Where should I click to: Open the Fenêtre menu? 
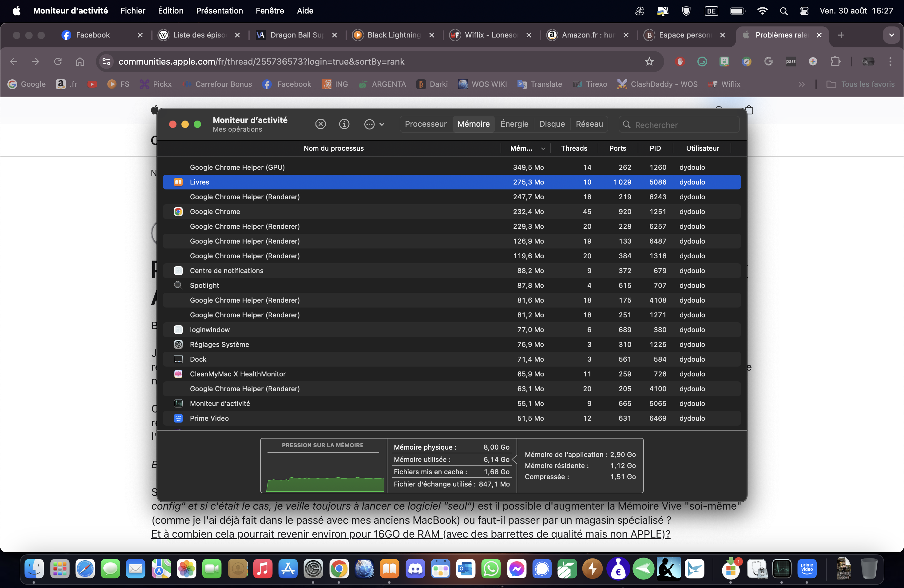(x=270, y=11)
